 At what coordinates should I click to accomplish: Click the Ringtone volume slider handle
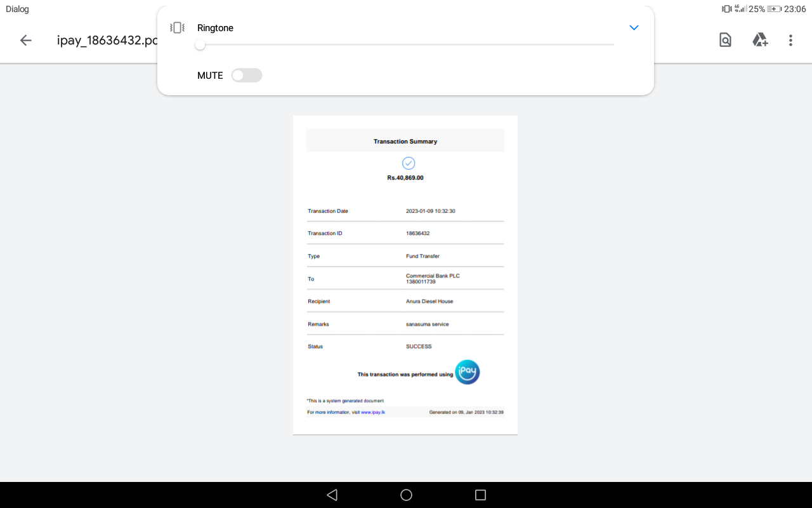[x=200, y=45]
